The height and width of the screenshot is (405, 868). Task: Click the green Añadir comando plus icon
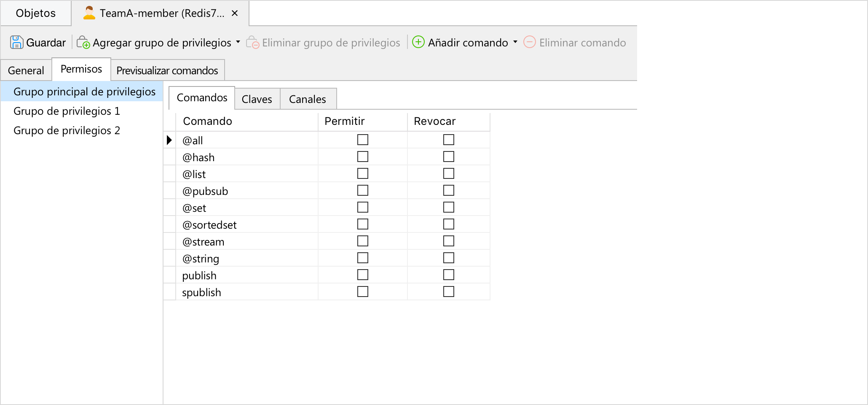pyautogui.click(x=418, y=42)
